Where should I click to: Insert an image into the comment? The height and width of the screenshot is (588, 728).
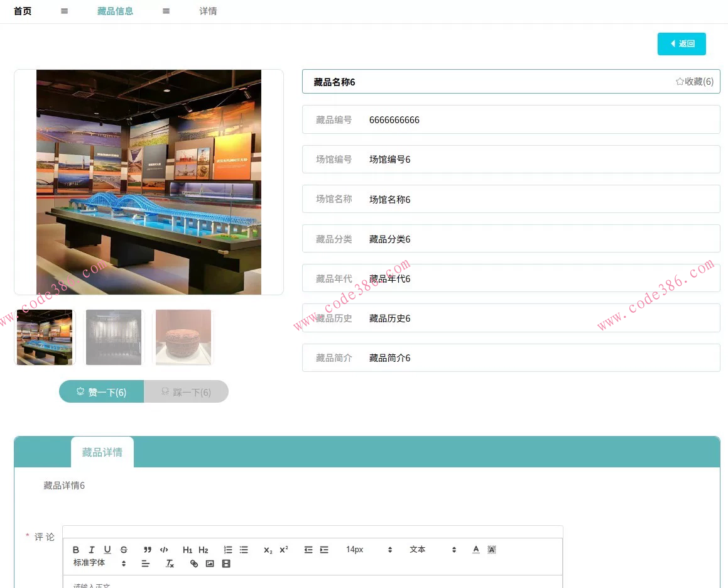pos(210,563)
